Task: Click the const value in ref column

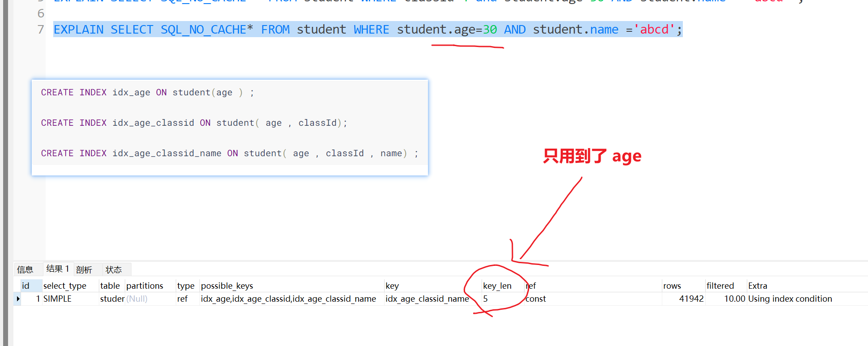Action: coord(536,299)
